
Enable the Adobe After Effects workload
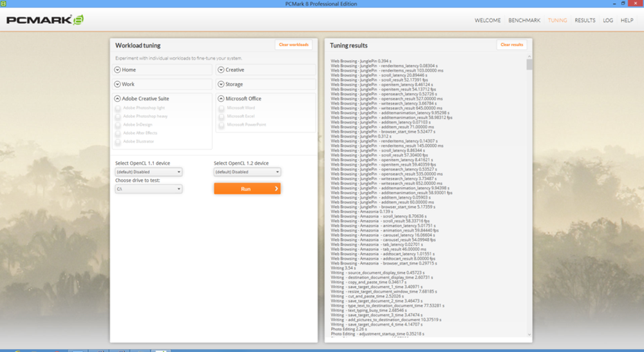[118, 133]
